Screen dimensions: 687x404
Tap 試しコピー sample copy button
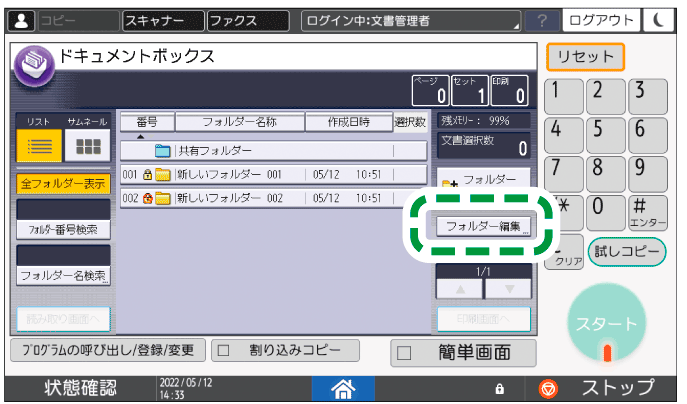click(x=627, y=252)
